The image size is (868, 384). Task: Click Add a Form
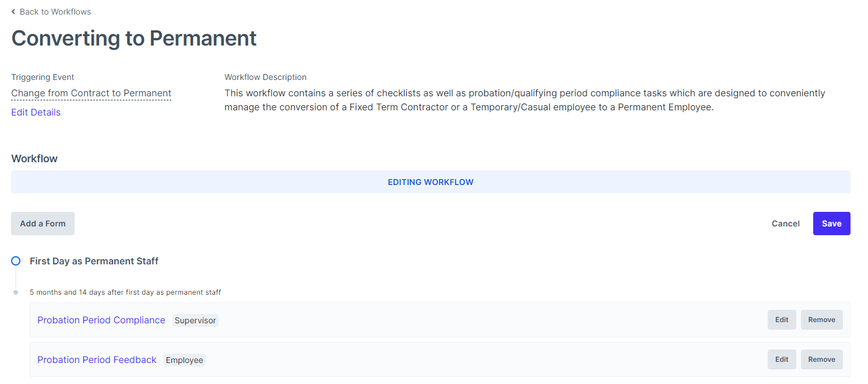pyautogui.click(x=43, y=223)
